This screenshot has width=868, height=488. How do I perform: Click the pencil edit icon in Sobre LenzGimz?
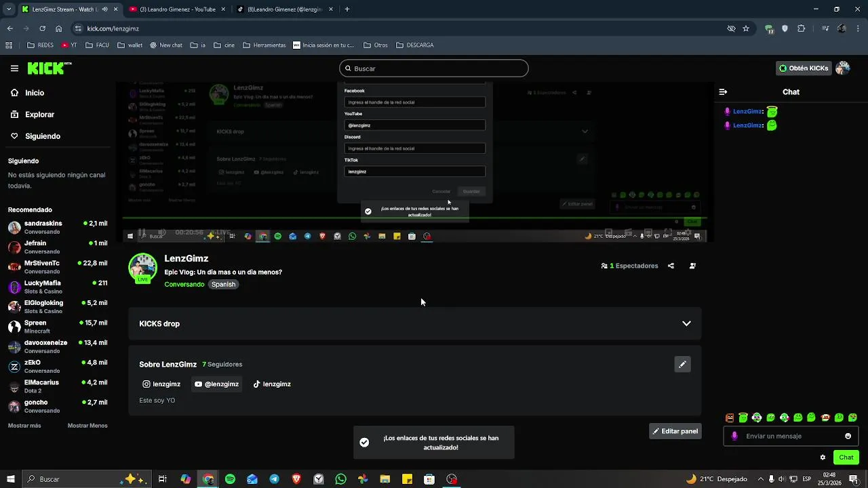click(x=682, y=364)
